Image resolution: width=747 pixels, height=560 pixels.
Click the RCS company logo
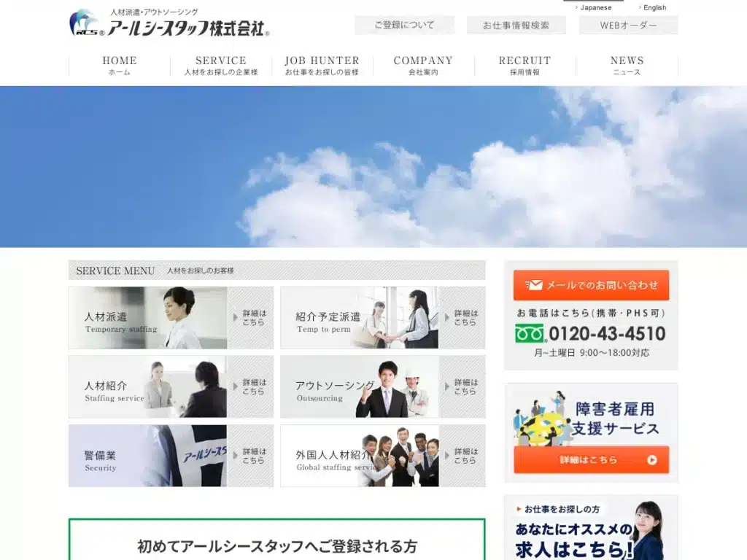(169, 23)
